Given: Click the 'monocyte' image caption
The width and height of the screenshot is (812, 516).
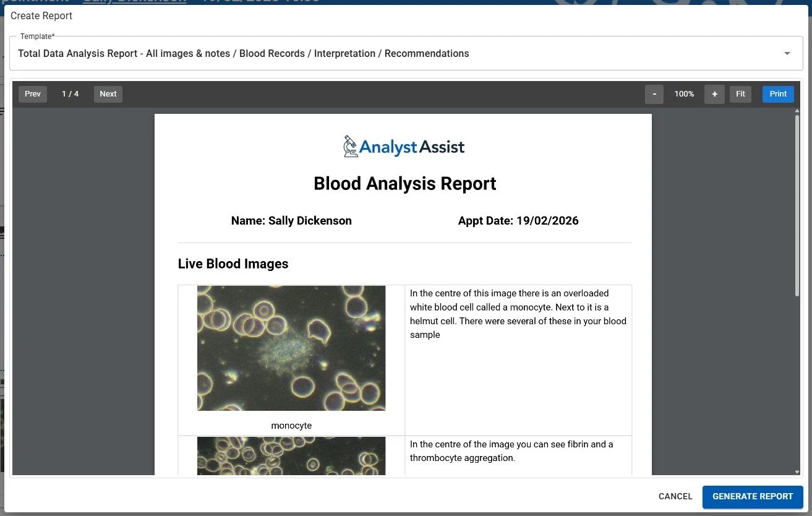Looking at the screenshot, I should click(291, 426).
